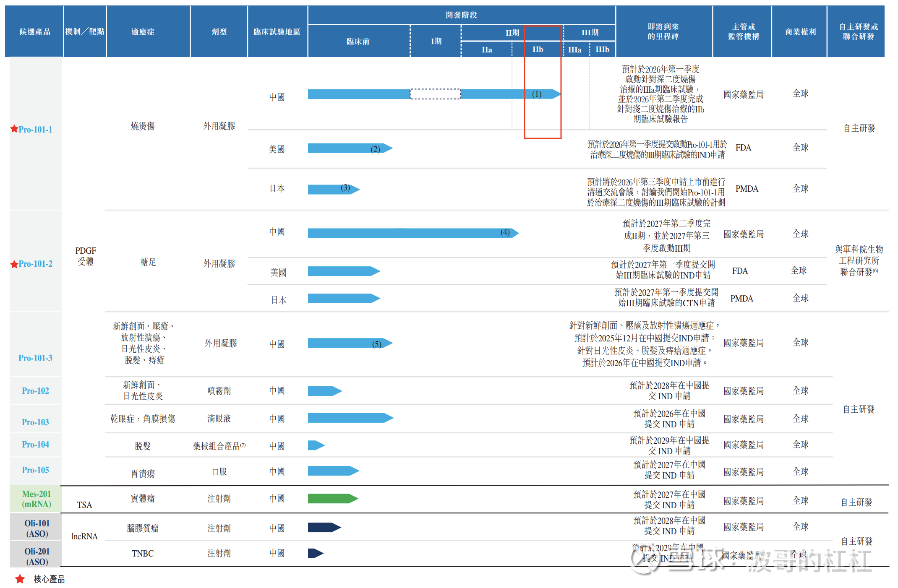
Task: Click the red star beside Pro-101-2
Action: (14, 264)
